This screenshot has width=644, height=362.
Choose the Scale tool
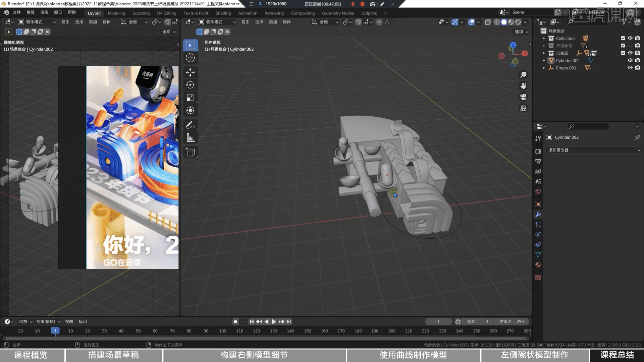coord(190,98)
